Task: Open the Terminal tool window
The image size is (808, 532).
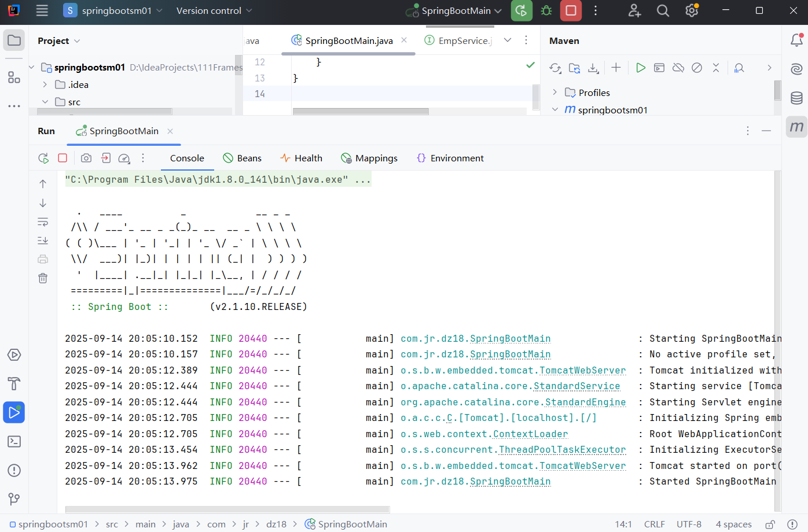Action: [14, 441]
